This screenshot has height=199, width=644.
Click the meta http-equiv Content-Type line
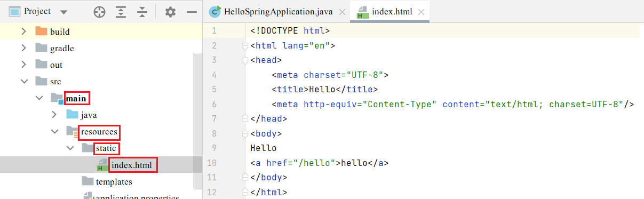[x=453, y=104]
